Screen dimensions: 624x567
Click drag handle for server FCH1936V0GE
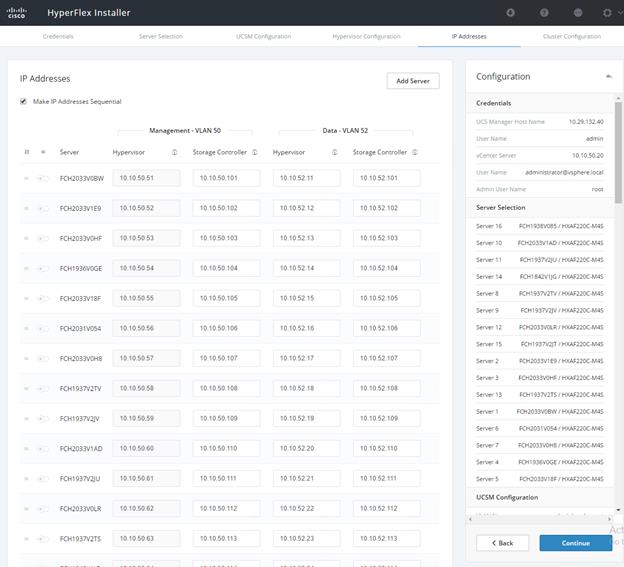click(26, 268)
